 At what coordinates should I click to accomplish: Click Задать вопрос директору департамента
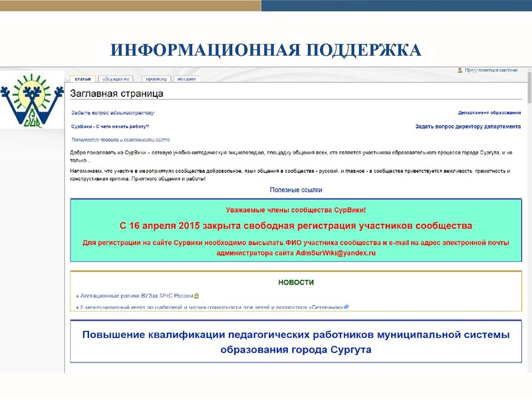point(468,126)
